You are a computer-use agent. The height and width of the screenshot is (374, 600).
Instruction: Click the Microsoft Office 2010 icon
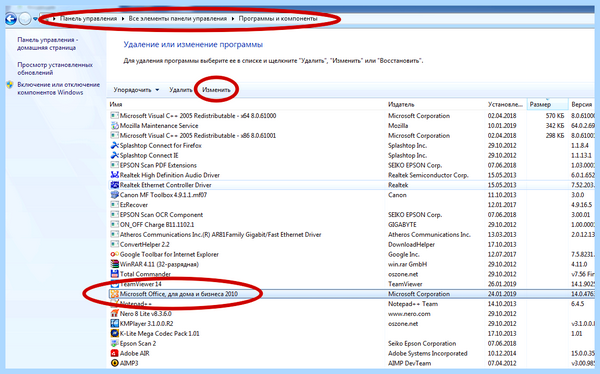click(x=114, y=294)
